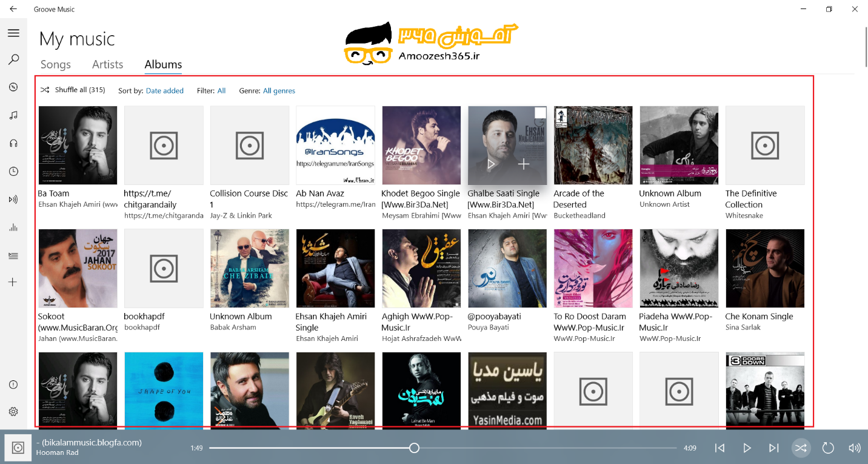The width and height of the screenshot is (868, 464).
Task: Open the Sort by Date added dropdown
Action: pyautogui.click(x=165, y=91)
